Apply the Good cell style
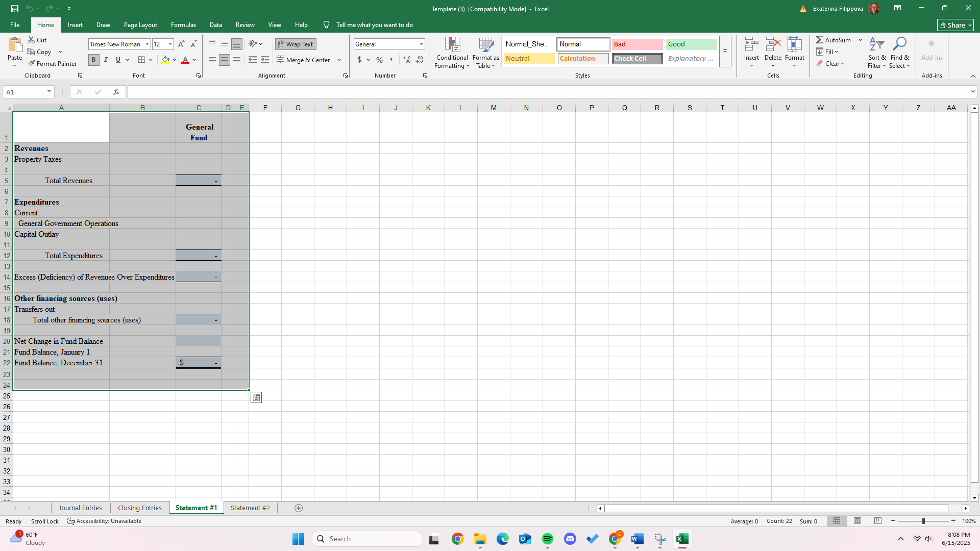This screenshot has width=980, height=551. coord(691,44)
